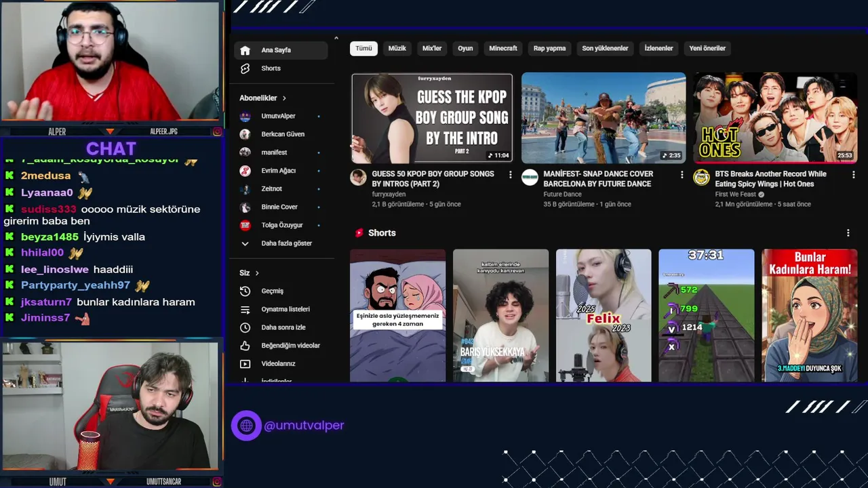
Task: Open the Bunlar Kadınlara Haram Short
Action: (810, 315)
